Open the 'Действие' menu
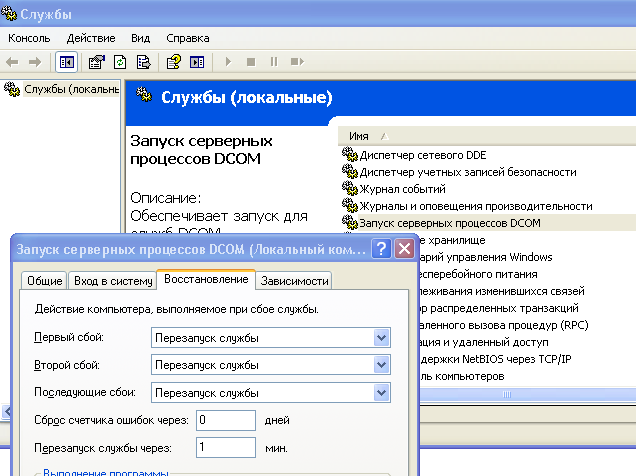The image size is (636, 476). tap(90, 37)
